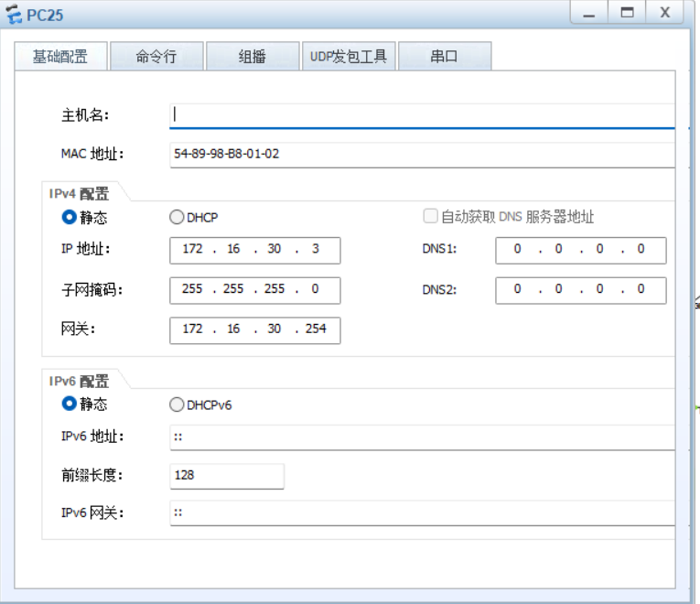Click the 网关 field 172.16.30.254
The image size is (700, 604).
[x=255, y=330]
